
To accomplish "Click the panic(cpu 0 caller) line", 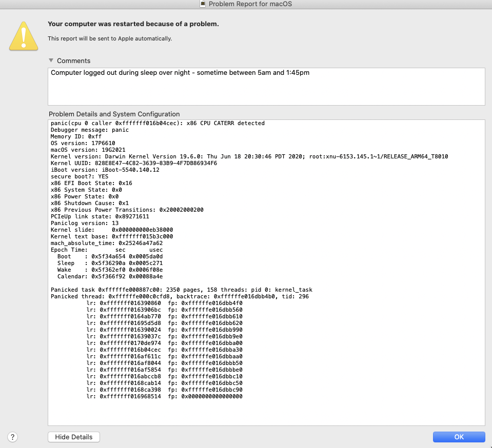I will (158, 123).
